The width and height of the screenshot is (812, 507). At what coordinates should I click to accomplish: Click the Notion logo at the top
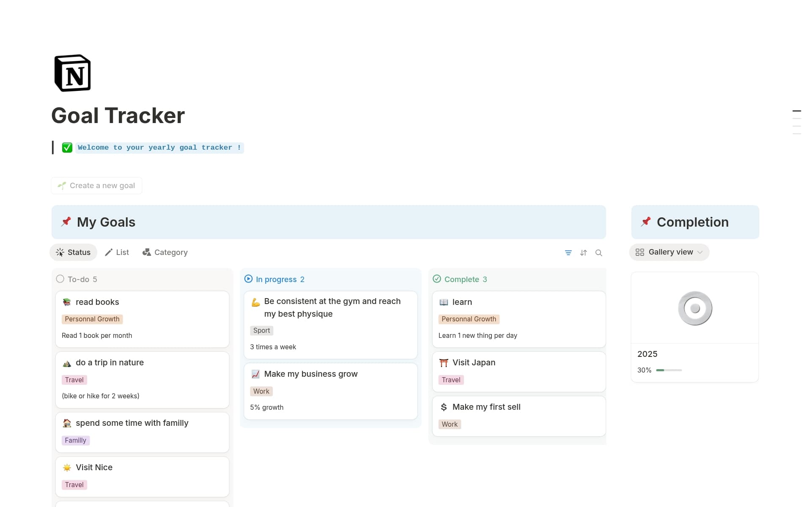(x=72, y=73)
